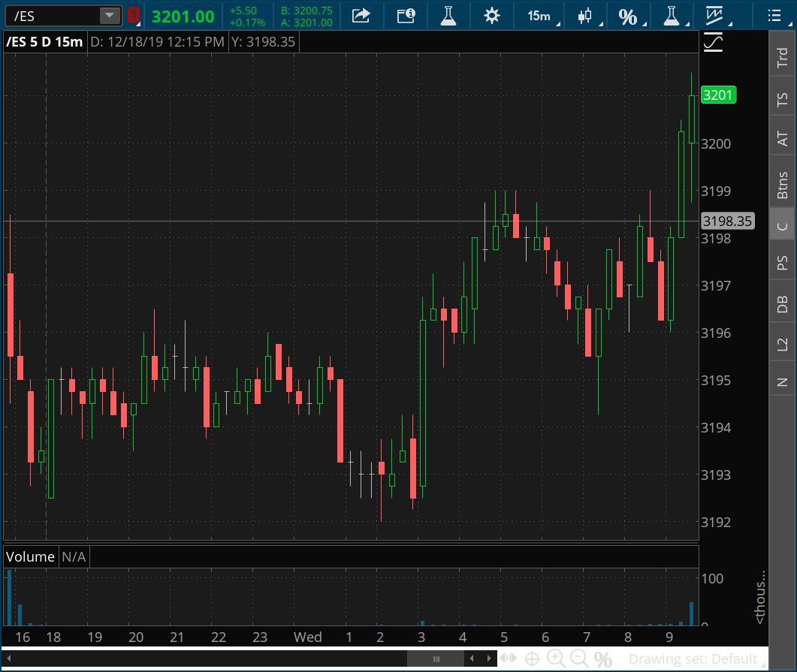Open the symbol selector dropdown arrow
Screen dimensions: 797x672
(110, 17)
